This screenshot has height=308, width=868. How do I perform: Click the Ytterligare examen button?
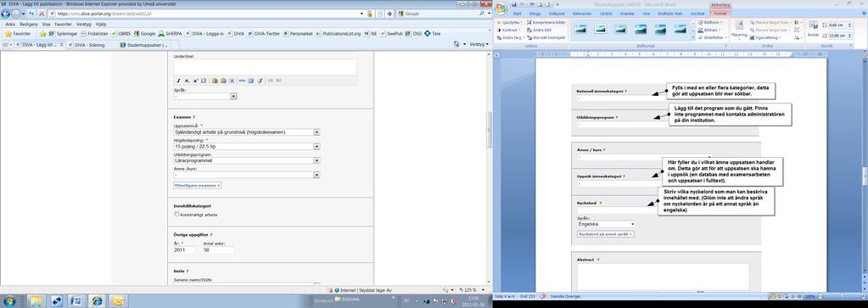[x=198, y=185]
